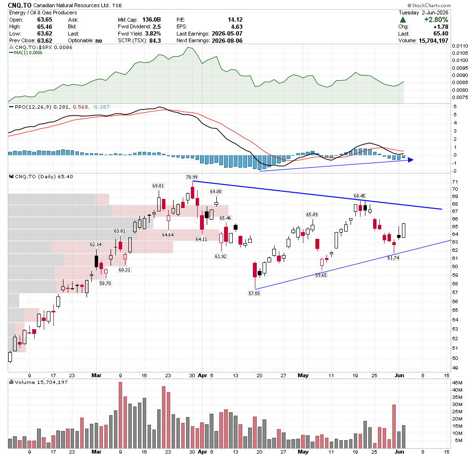Click the Volume 15,704,197 legend in volume panel
The width and height of the screenshot is (476, 456).
tap(41, 382)
